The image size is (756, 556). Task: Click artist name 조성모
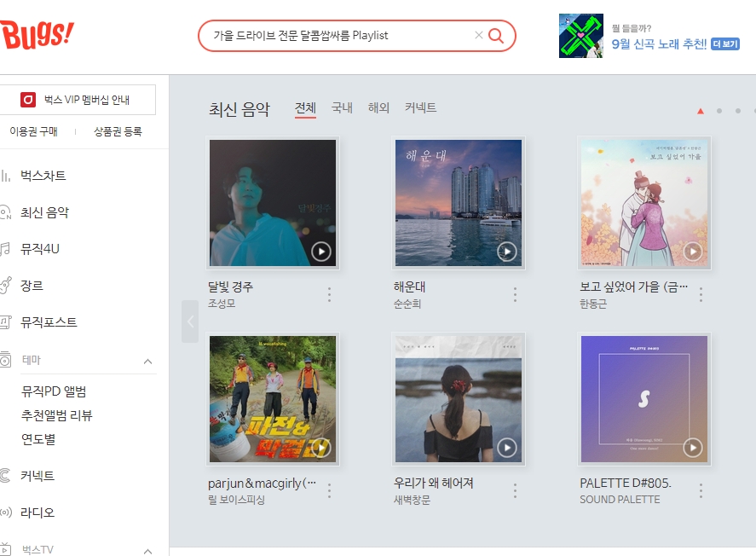[222, 304]
